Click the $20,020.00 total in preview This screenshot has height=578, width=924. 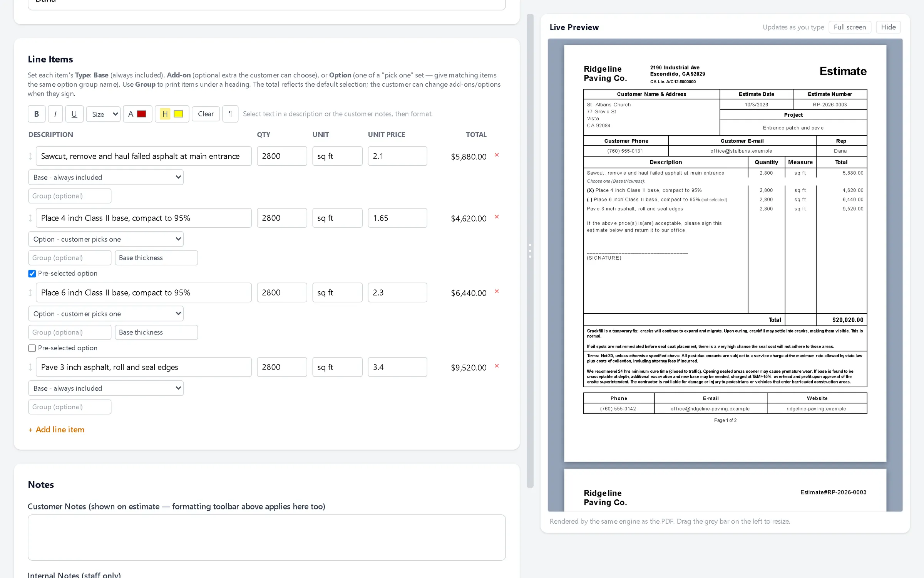point(848,320)
